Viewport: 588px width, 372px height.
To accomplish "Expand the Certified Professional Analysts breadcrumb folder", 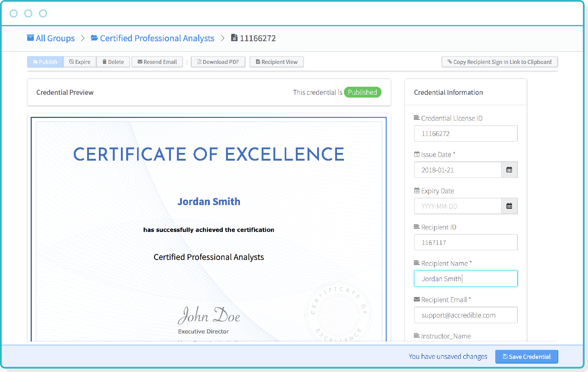I will click(94, 38).
